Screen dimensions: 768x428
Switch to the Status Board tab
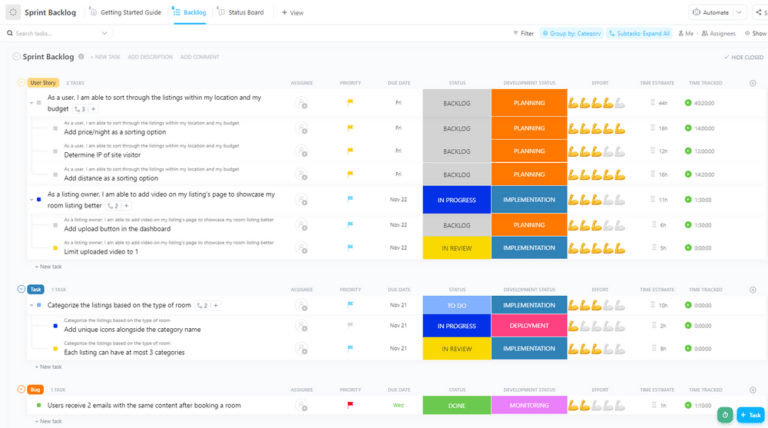coord(240,13)
